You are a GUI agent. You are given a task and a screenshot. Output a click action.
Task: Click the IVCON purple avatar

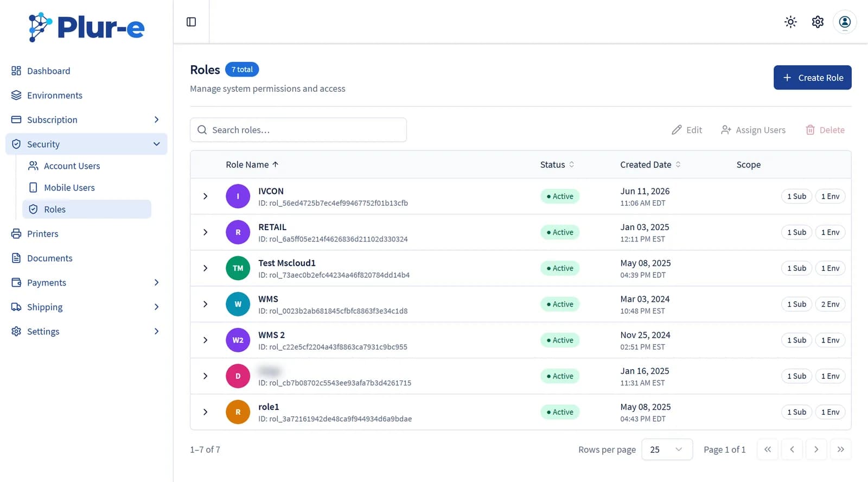point(238,196)
